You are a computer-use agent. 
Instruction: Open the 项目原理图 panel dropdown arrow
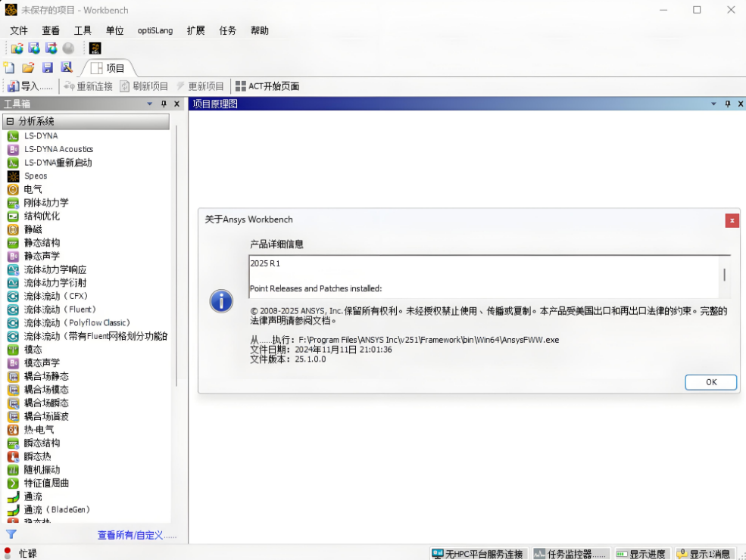click(x=713, y=104)
